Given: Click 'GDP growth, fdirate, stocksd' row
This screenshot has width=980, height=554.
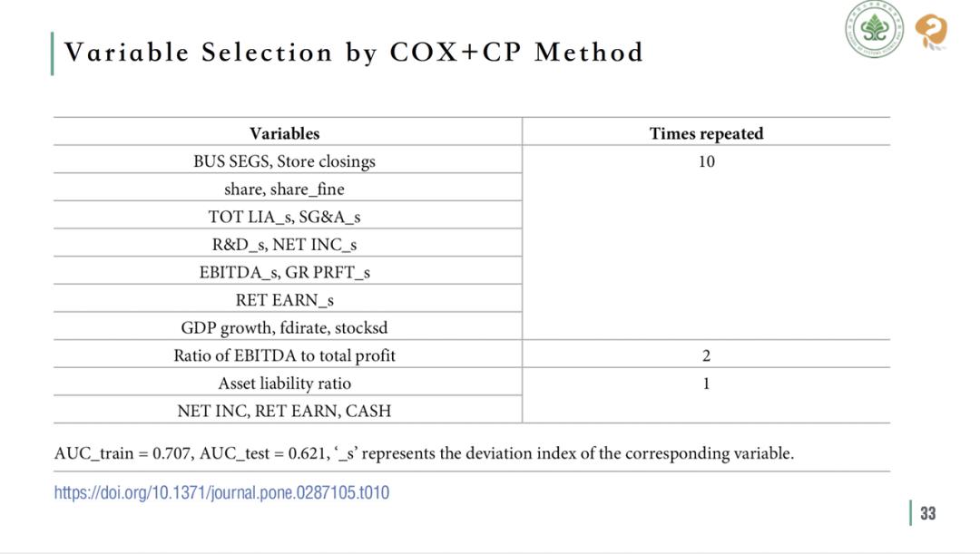Looking at the screenshot, I should (x=284, y=327).
